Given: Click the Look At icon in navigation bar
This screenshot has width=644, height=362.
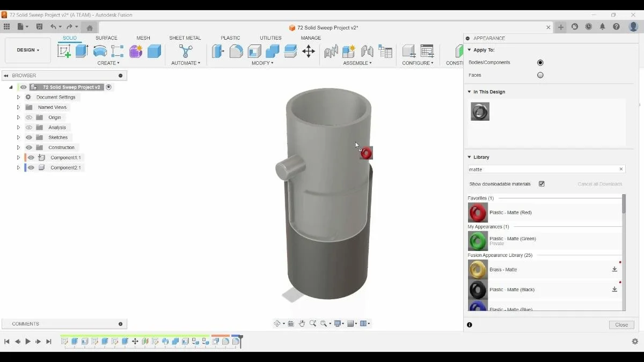Looking at the screenshot, I should click(291, 323).
